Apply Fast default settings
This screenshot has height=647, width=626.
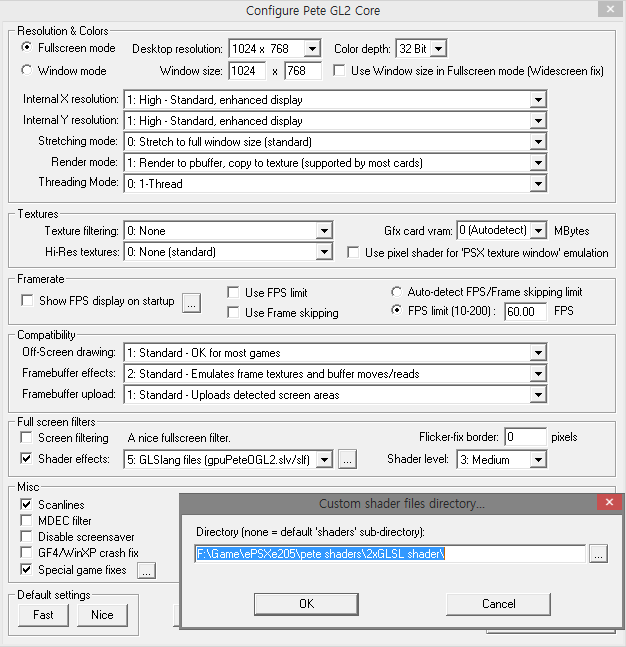point(43,615)
